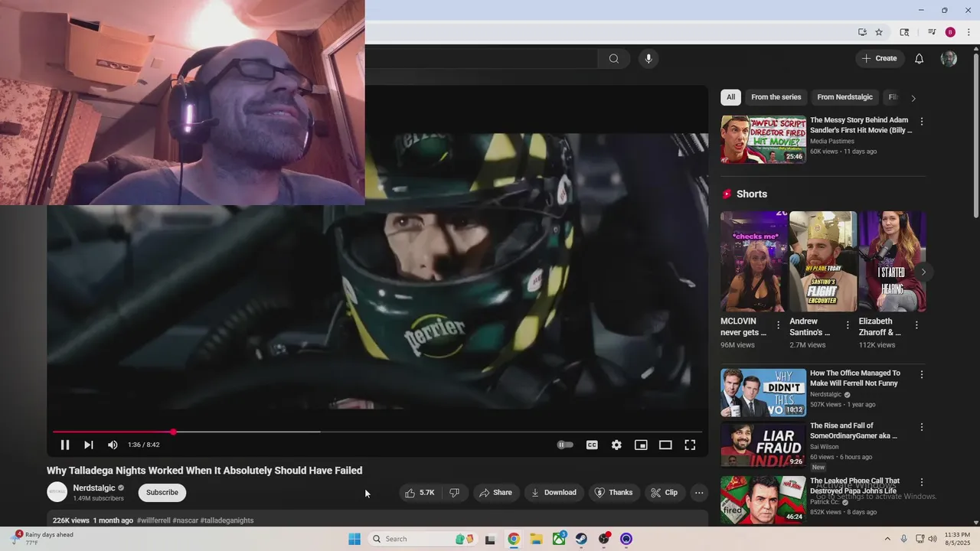Show hidden system tray icons

pyautogui.click(x=887, y=539)
